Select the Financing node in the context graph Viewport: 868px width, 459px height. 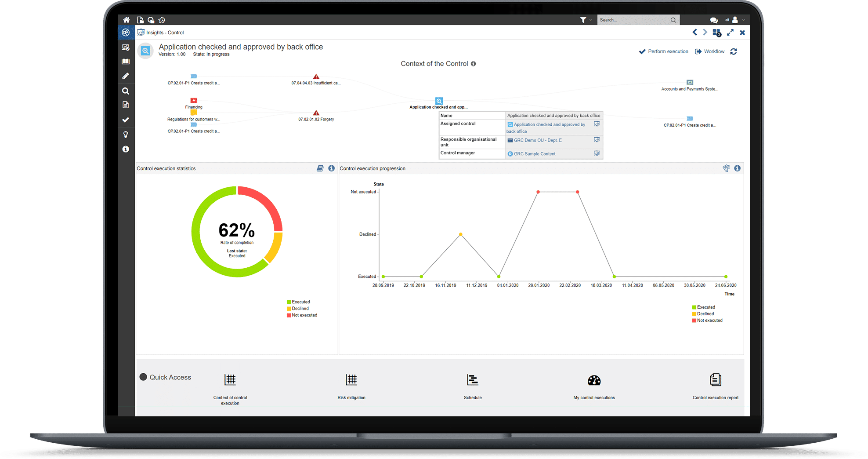(194, 103)
